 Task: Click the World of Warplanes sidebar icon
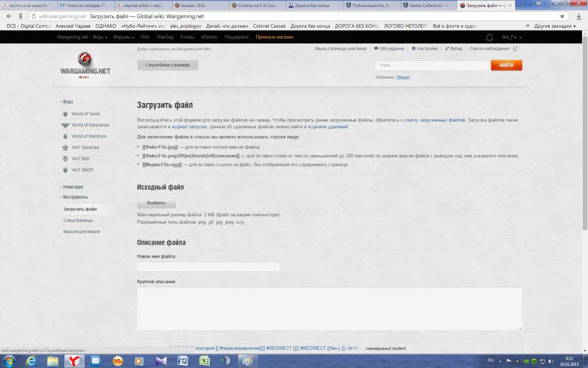tap(65, 125)
